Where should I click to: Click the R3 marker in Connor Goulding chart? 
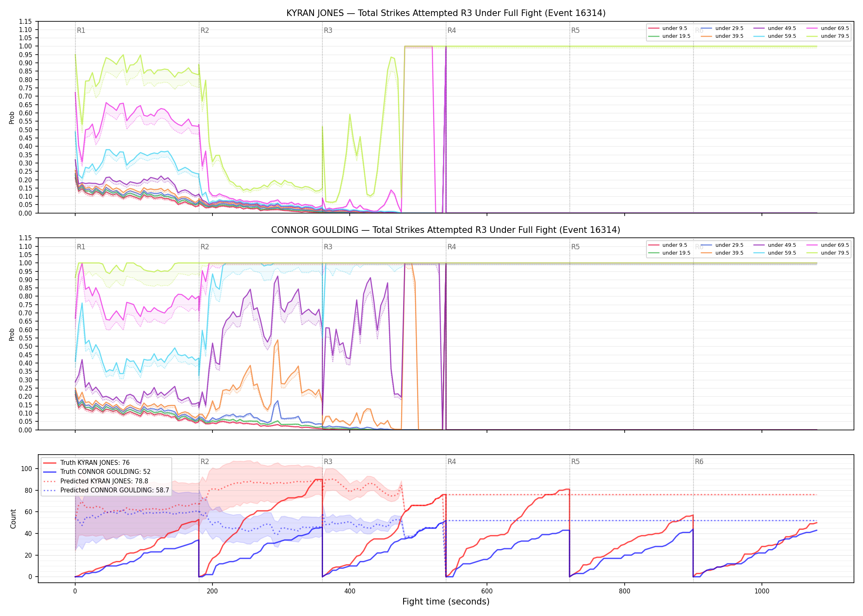(328, 247)
